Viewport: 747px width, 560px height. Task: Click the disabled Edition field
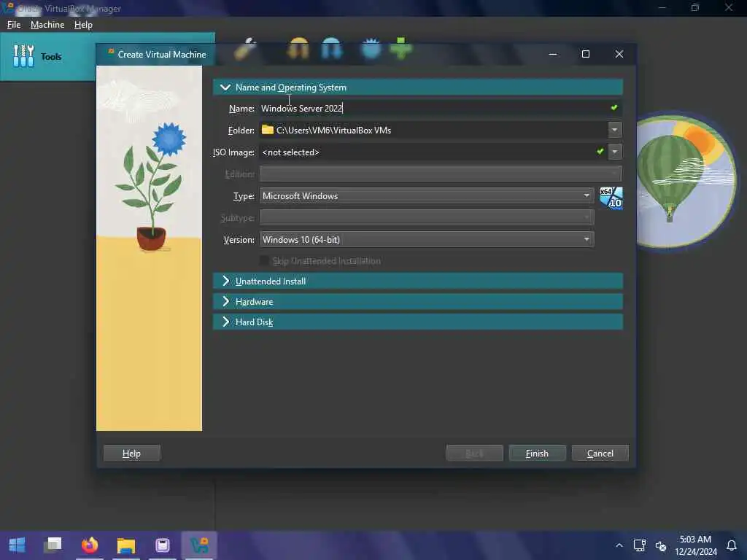441,174
